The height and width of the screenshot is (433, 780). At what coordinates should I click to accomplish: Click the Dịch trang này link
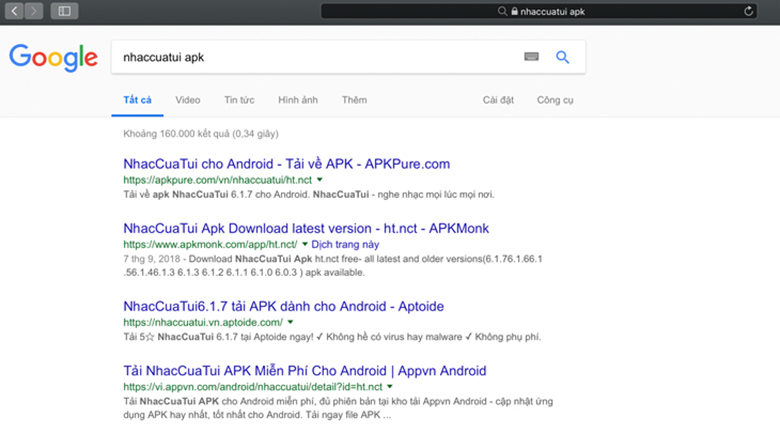tap(345, 244)
